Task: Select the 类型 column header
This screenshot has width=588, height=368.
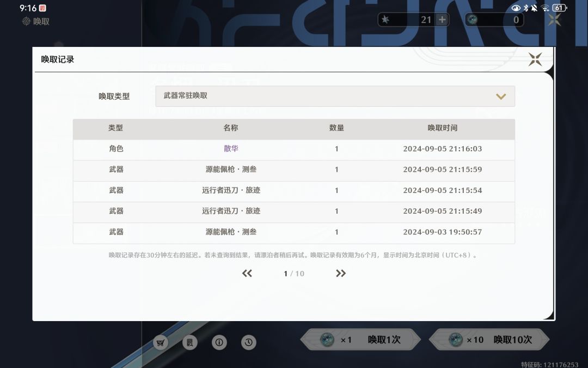Action: click(115, 128)
